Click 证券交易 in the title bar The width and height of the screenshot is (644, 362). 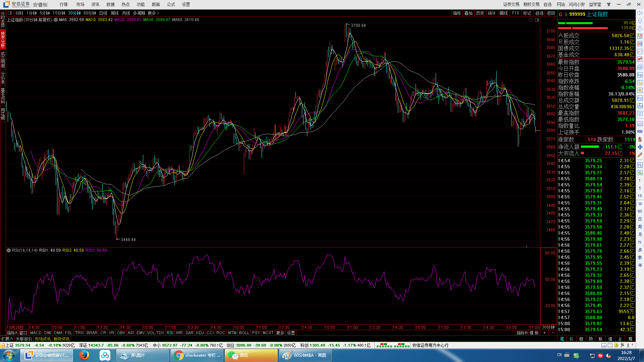pyautogui.click(x=511, y=4)
